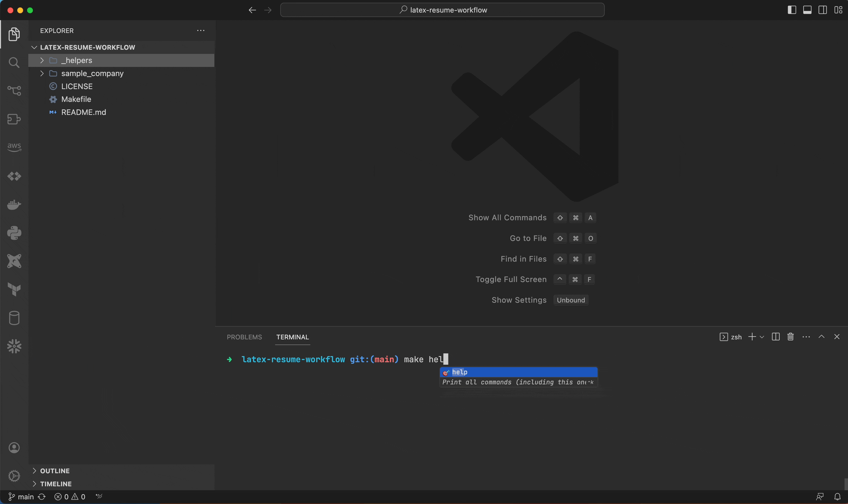Open the AWS toolkit panel
This screenshot has width=848, height=504.
click(x=14, y=147)
